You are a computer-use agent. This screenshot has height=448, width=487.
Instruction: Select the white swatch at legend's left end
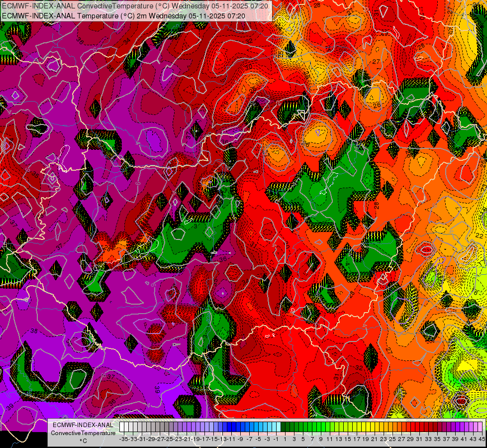[x=122, y=427]
